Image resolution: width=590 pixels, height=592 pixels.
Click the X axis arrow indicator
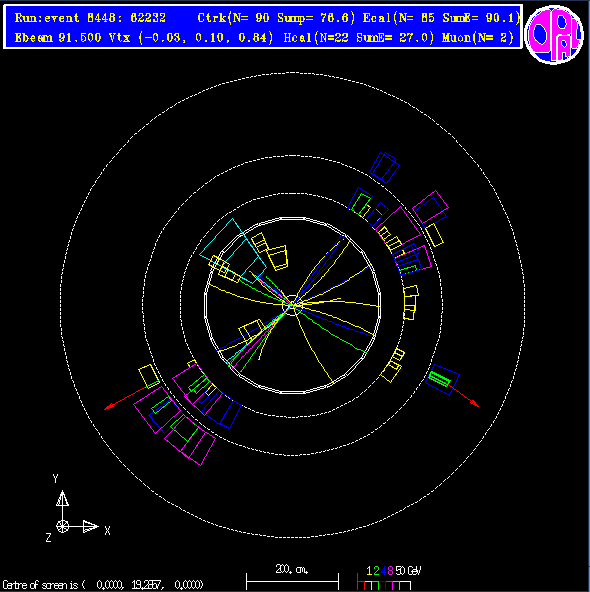pos(91,526)
